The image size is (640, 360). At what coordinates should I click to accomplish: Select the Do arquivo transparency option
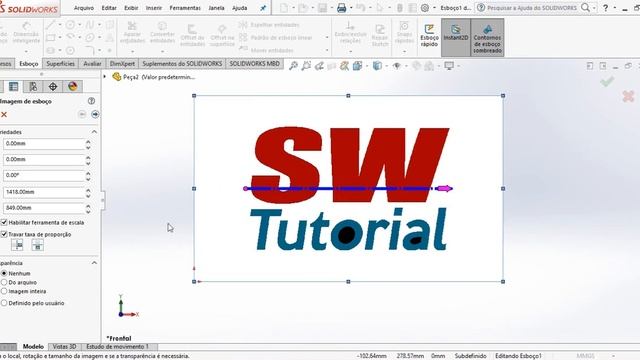click(x=4, y=282)
